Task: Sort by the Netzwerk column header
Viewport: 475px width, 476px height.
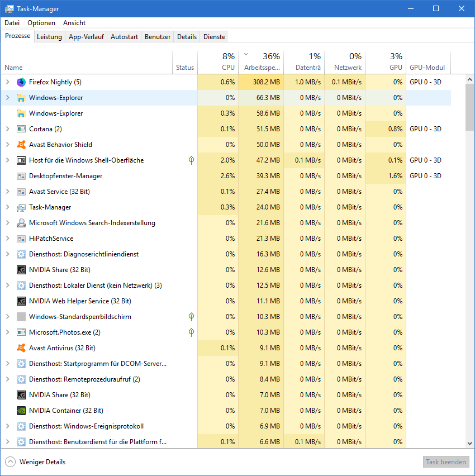Action: pyautogui.click(x=345, y=62)
